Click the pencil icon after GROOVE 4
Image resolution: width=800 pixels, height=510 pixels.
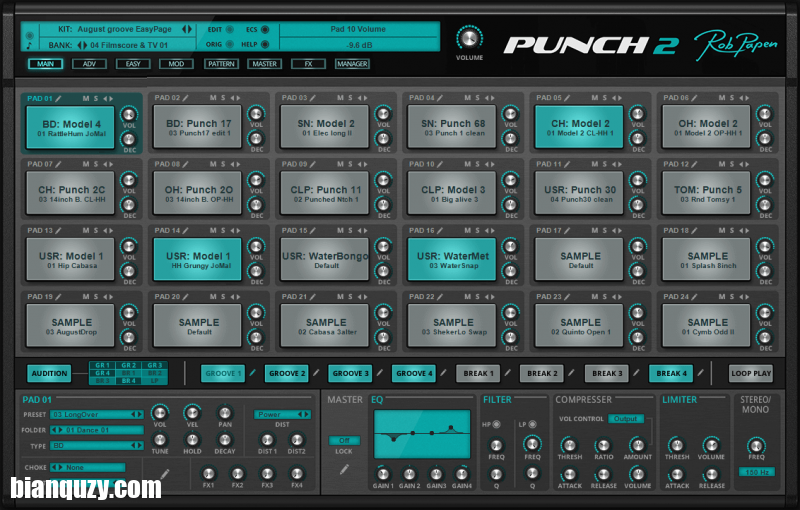[x=443, y=373]
